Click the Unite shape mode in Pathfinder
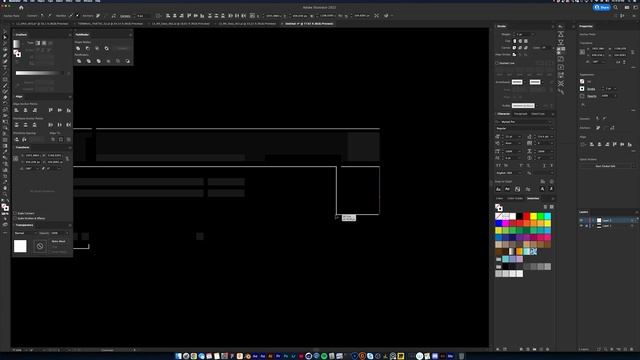This screenshot has width=640, height=360. (x=78, y=48)
